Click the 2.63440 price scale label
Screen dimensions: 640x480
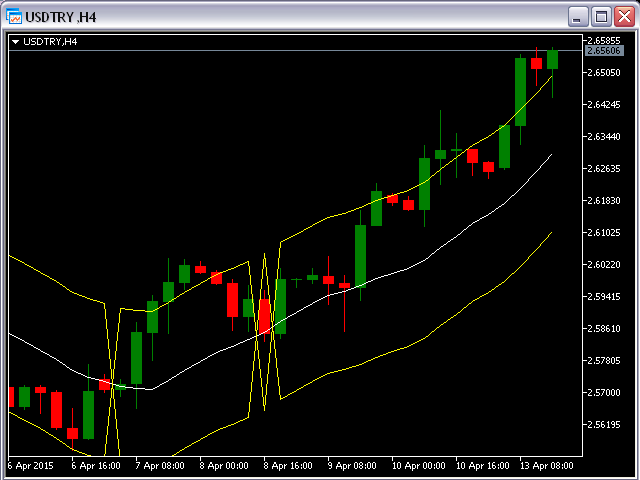point(604,136)
